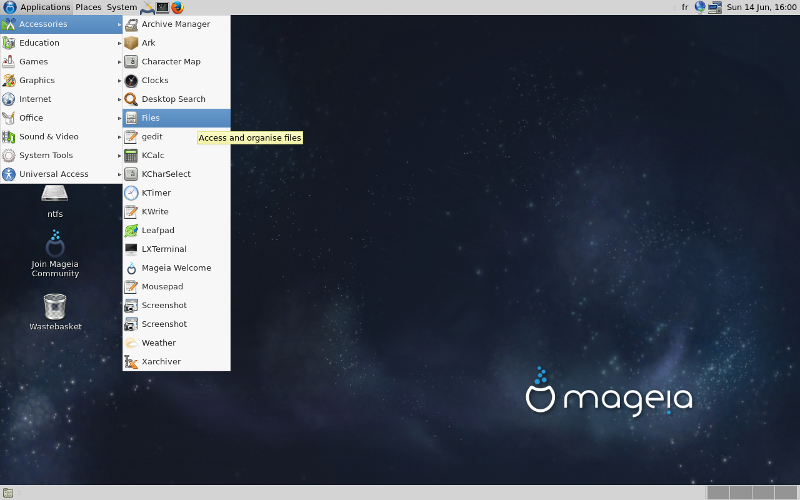Click the KCharSelect icon
This screenshot has width=800, height=500.
coord(131,174)
